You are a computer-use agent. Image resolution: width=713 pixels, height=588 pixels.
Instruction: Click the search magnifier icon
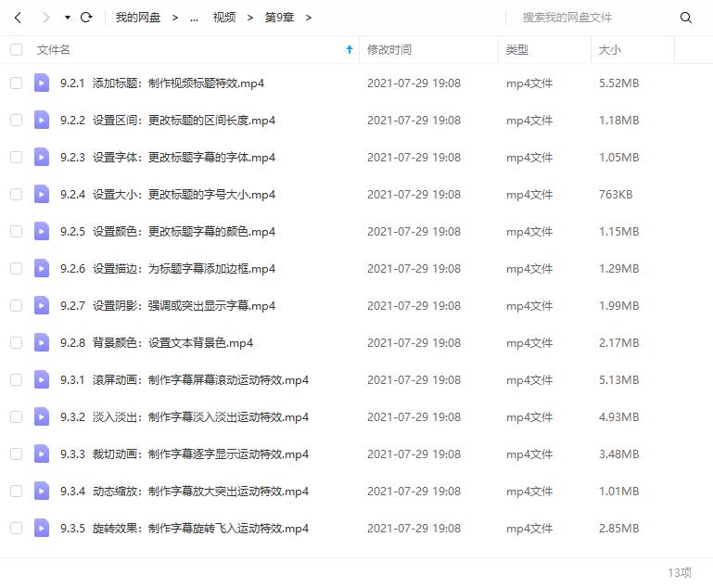[x=686, y=18]
